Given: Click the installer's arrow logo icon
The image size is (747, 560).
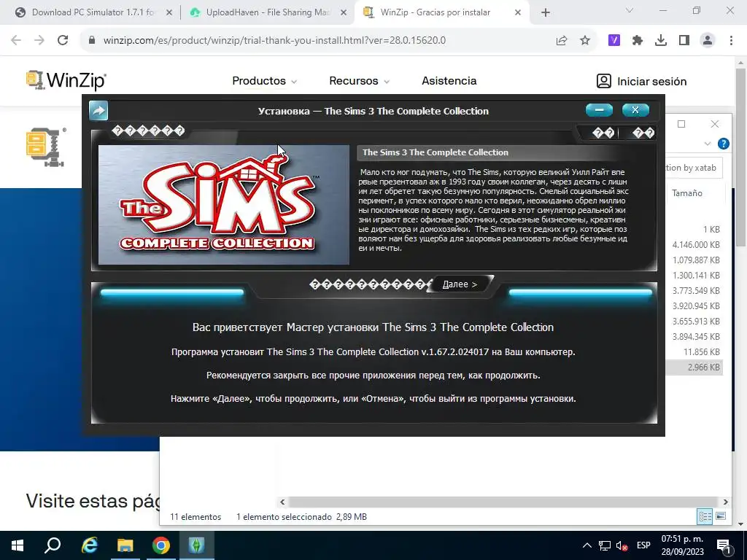Looking at the screenshot, I should (98, 111).
